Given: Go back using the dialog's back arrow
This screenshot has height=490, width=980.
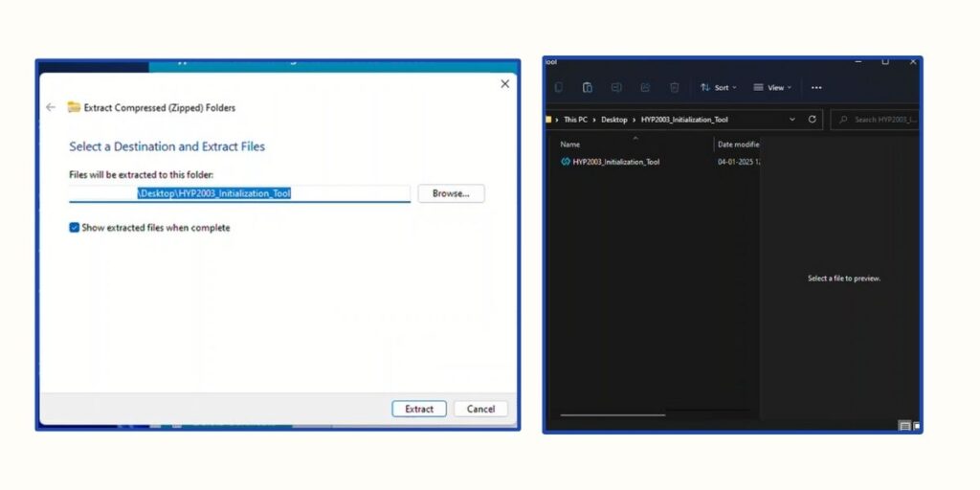Looking at the screenshot, I should 51,107.
